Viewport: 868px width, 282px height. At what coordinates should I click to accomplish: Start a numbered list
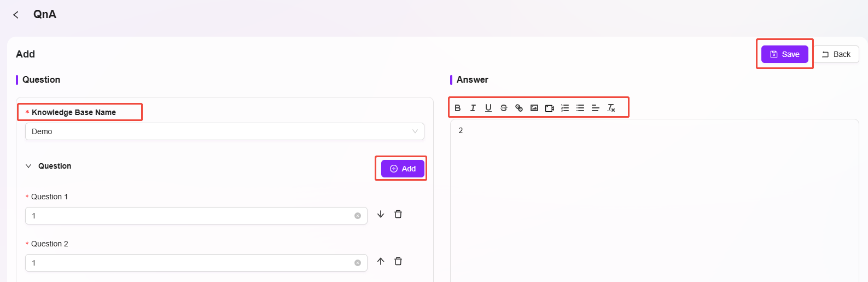pyautogui.click(x=565, y=108)
